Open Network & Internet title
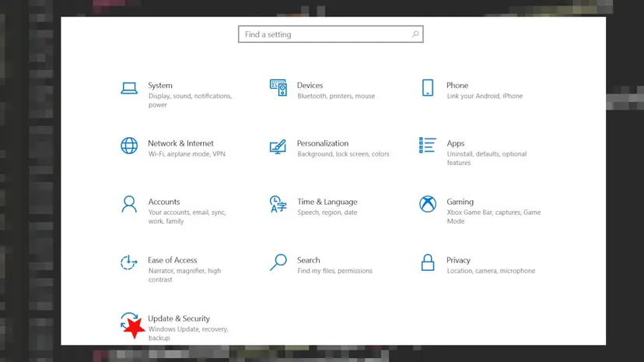This screenshot has height=362, width=644. pyautogui.click(x=180, y=143)
